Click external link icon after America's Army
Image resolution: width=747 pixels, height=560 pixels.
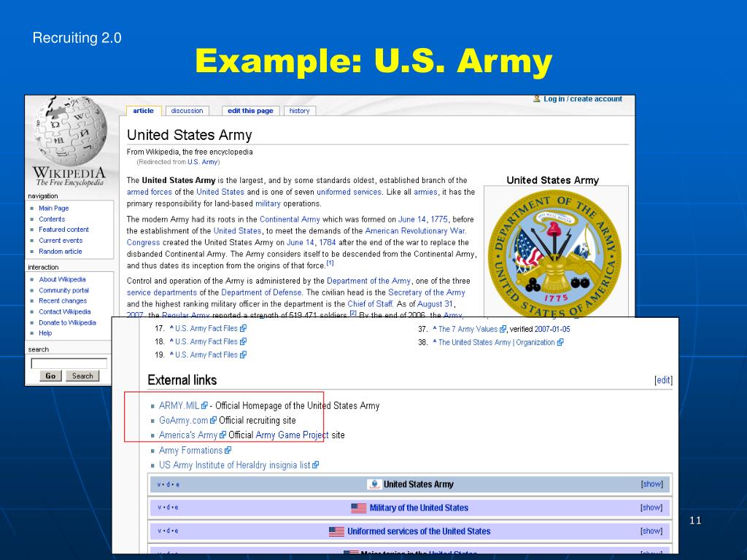pos(222,435)
